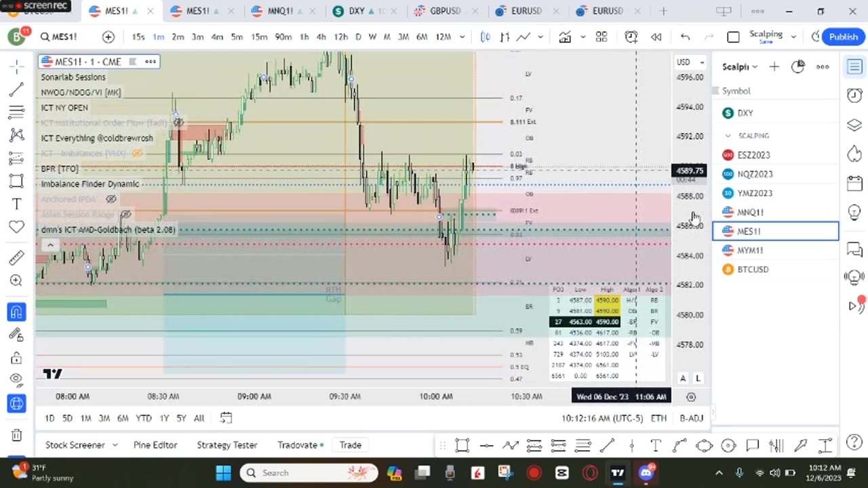Select DXY in the watchlist
The width and height of the screenshot is (868, 488).
click(x=775, y=113)
